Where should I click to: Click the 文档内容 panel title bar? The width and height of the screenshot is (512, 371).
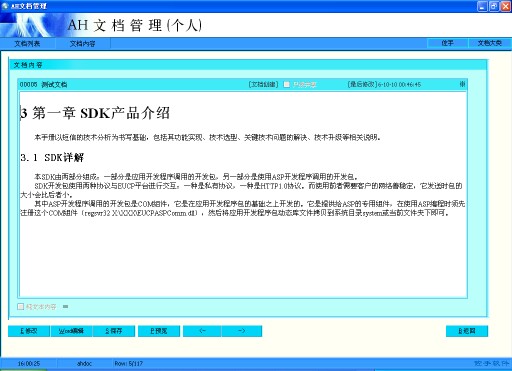[x=248, y=65]
